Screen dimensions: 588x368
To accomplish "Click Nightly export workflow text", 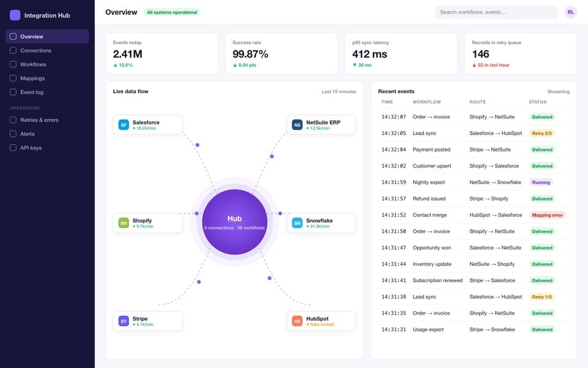I will pos(429,182).
